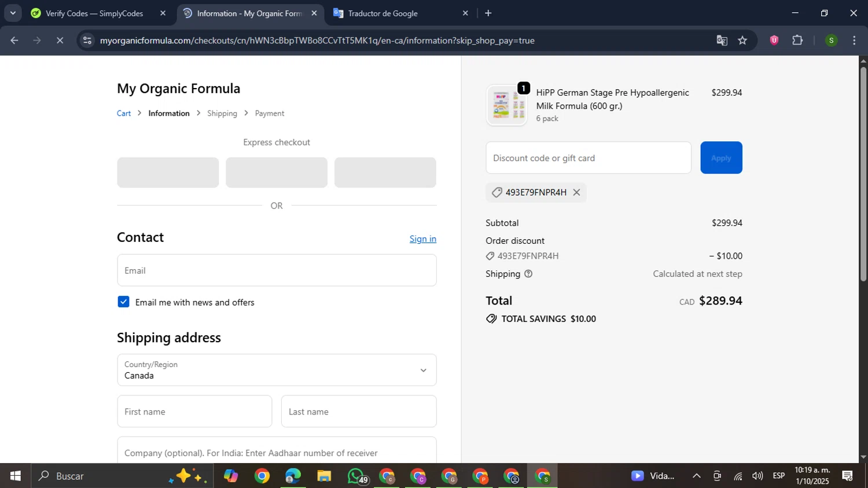Close the Traductor de Google tab
Image resolution: width=868 pixels, height=488 pixels.
(465, 13)
